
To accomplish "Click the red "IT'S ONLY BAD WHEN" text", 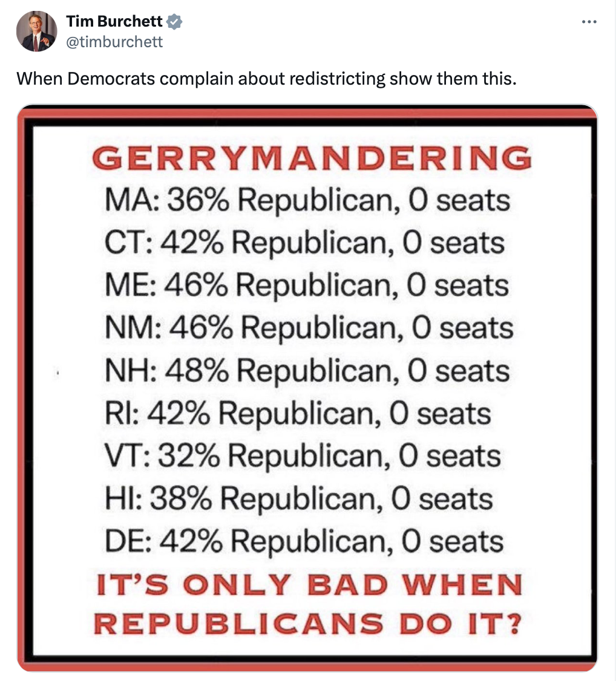I will [x=309, y=585].
